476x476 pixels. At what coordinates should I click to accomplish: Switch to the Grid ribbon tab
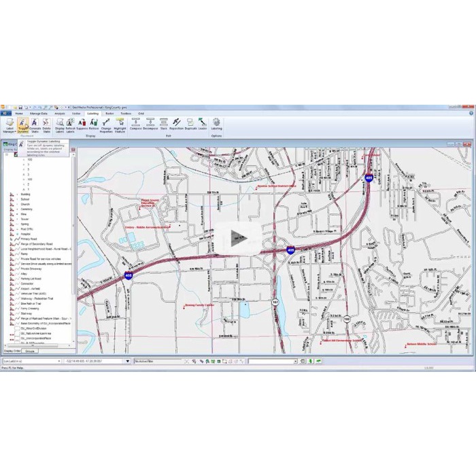click(x=141, y=114)
